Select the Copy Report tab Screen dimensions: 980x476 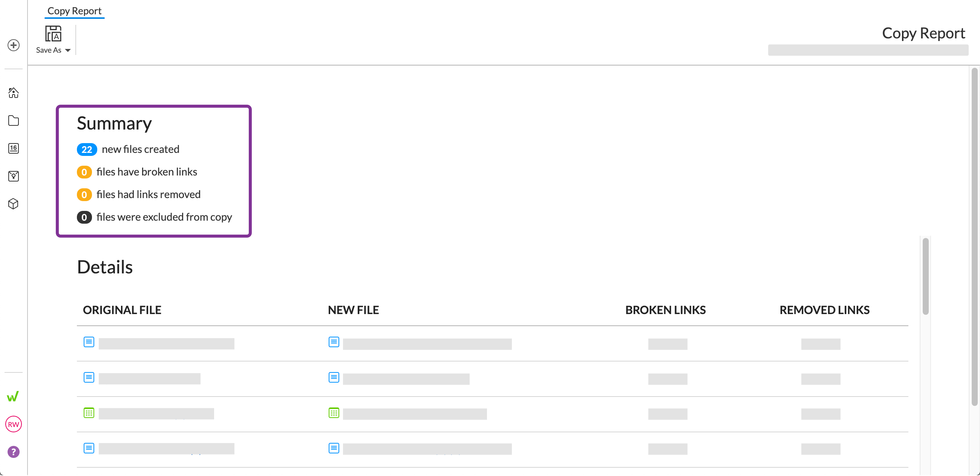[75, 11]
